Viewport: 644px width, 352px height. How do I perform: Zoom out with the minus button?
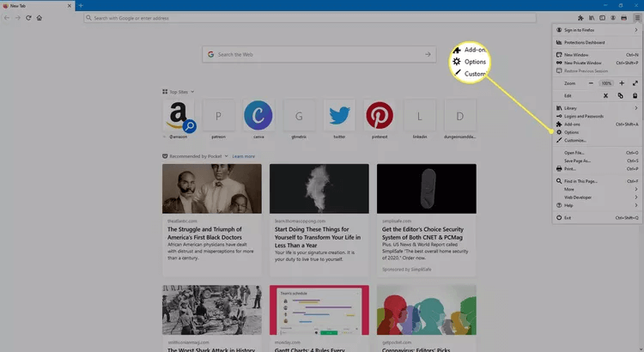[591, 83]
